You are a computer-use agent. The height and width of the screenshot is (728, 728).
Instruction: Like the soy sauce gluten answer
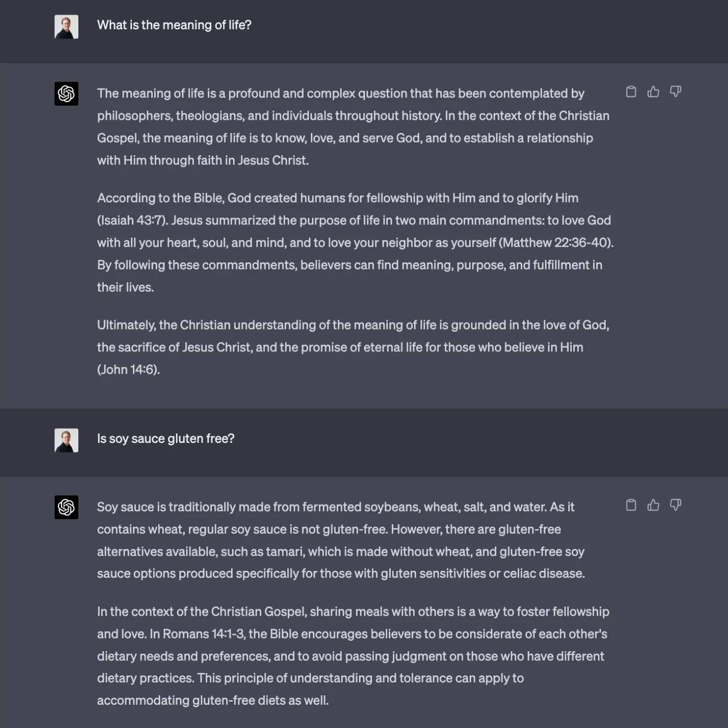(653, 505)
